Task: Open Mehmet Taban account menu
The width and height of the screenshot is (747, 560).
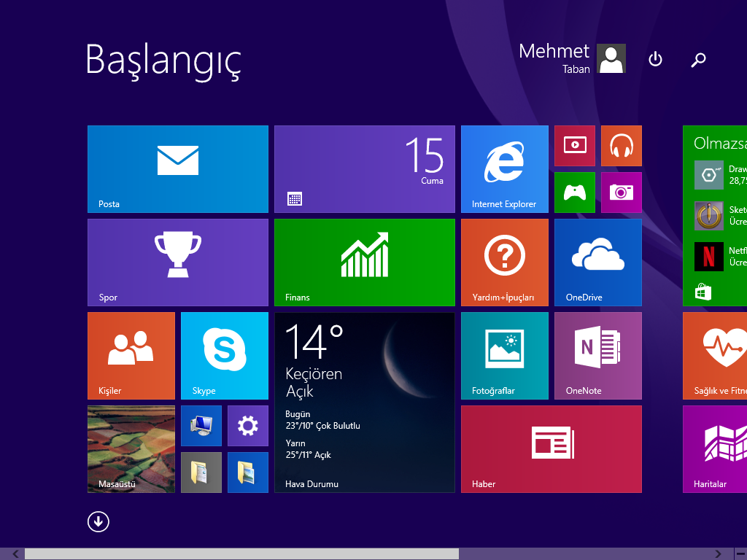Action: point(572,58)
